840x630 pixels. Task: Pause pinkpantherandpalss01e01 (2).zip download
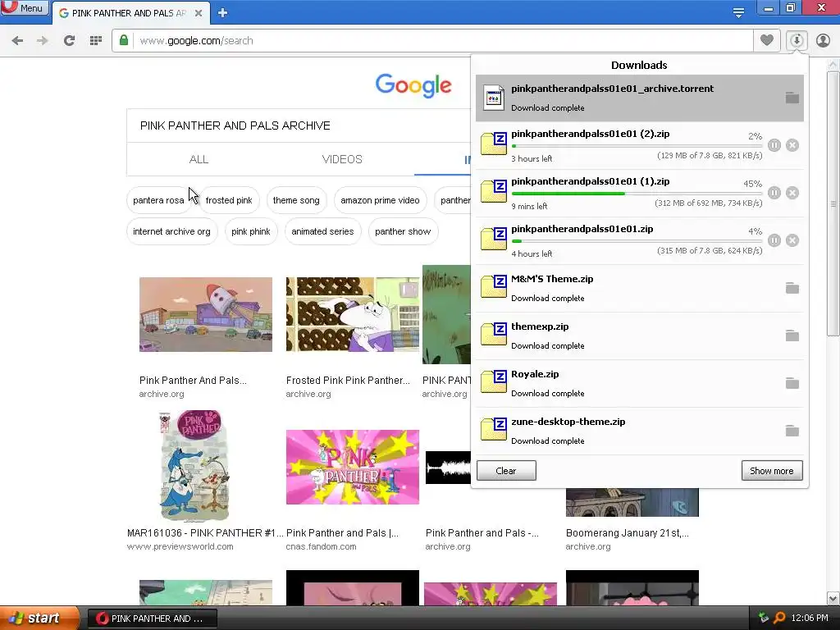[774, 145]
